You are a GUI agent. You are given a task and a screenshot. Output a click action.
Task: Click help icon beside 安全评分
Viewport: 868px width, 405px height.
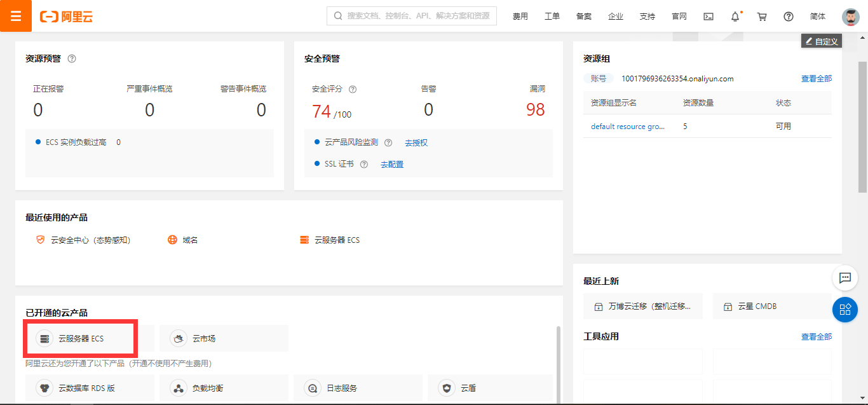click(353, 89)
